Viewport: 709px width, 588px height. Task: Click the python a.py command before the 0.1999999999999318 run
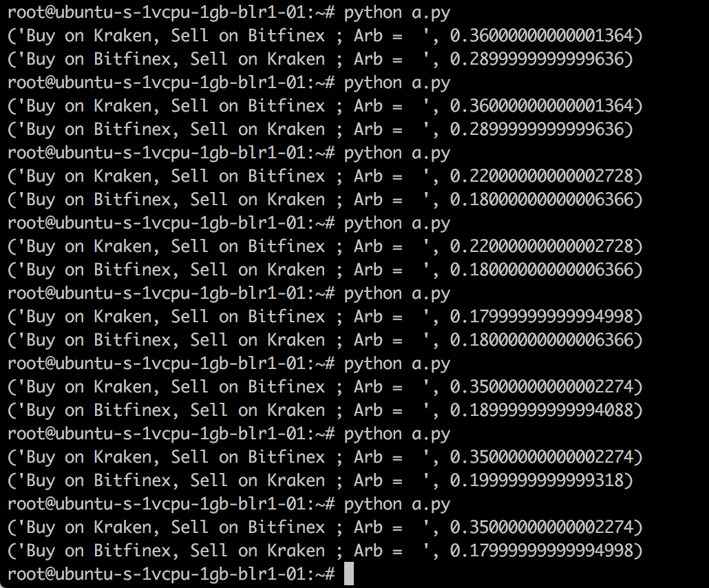click(397, 434)
